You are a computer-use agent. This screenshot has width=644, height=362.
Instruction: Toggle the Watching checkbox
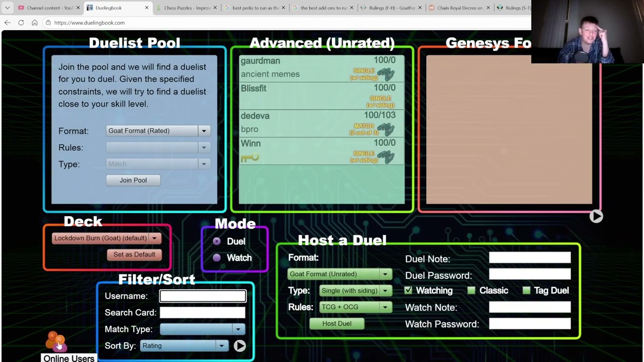point(408,290)
